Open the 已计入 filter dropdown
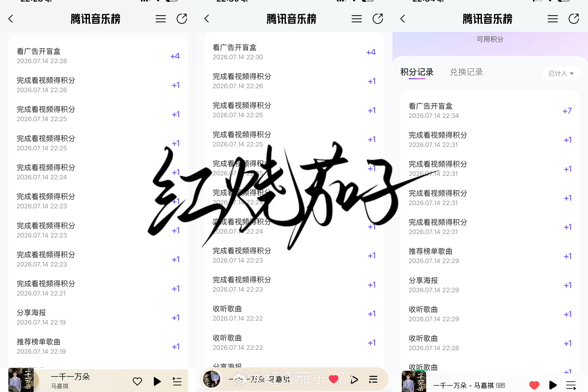This screenshot has height=392, width=588. pos(561,74)
